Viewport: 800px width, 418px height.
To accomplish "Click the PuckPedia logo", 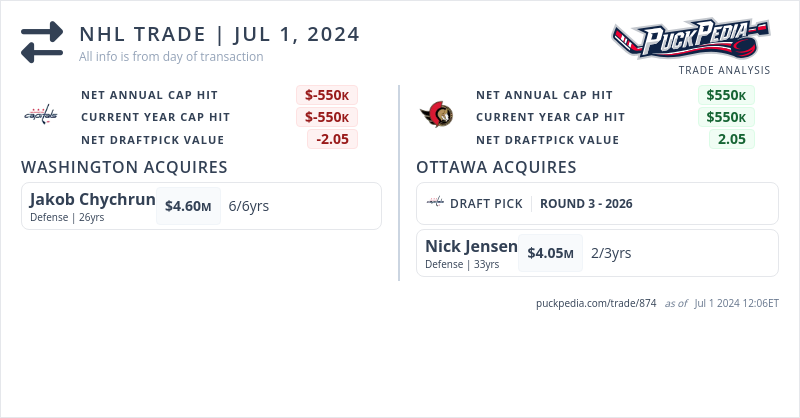I will (x=691, y=40).
